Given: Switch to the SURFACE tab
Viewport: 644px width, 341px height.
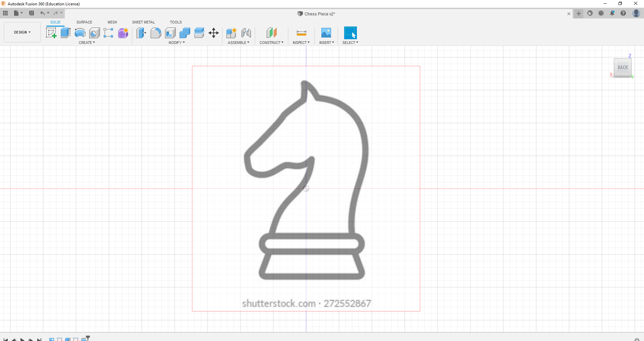Looking at the screenshot, I should (84, 22).
